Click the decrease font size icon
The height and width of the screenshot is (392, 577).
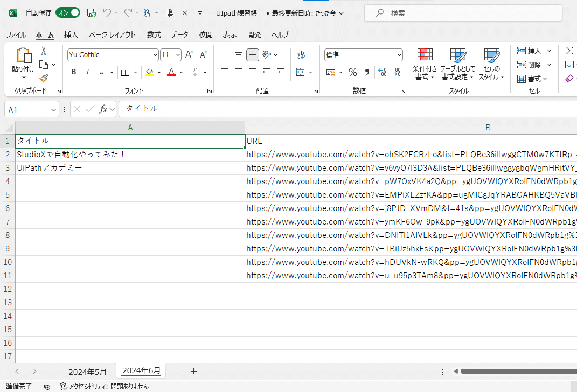[x=204, y=55]
